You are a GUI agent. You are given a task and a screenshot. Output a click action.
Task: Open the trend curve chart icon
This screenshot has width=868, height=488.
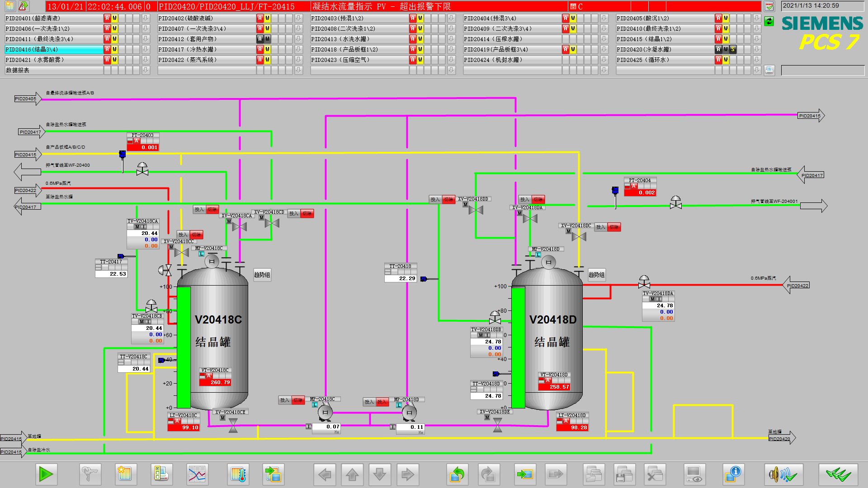point(197,474)
